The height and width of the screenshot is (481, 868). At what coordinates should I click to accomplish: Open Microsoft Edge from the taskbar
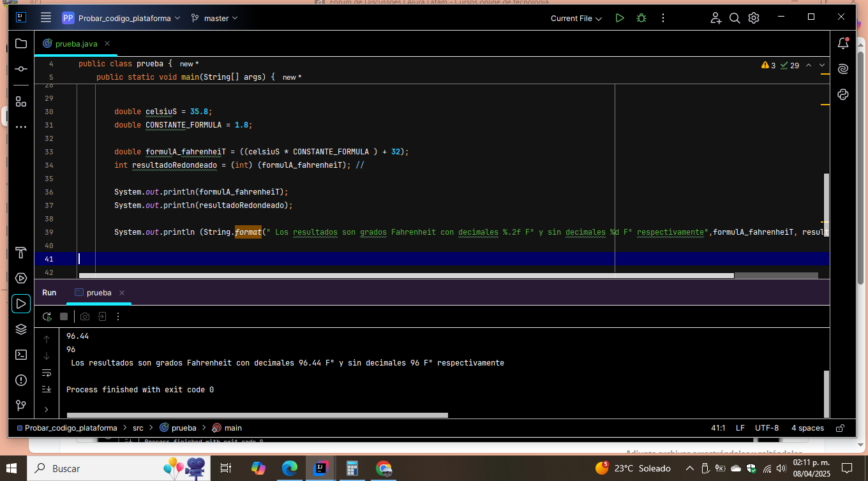click(289, 468)
